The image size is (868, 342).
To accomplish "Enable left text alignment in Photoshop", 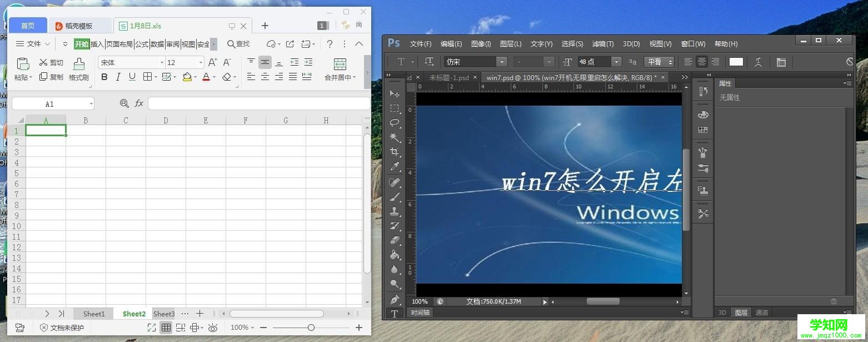I will point(689,62).
